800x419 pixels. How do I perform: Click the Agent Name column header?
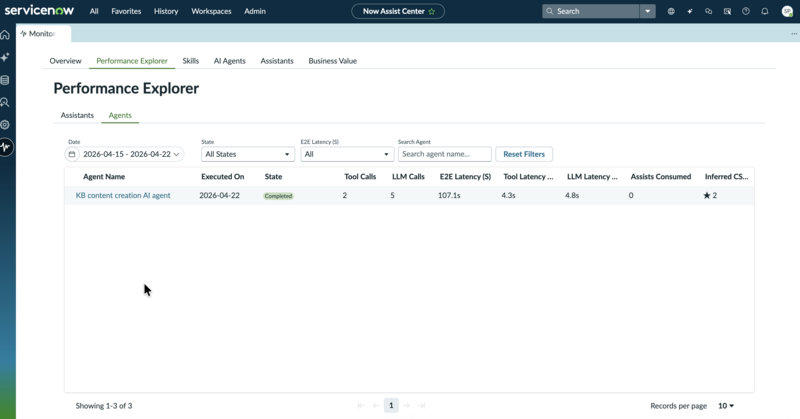tap(104, 177)
